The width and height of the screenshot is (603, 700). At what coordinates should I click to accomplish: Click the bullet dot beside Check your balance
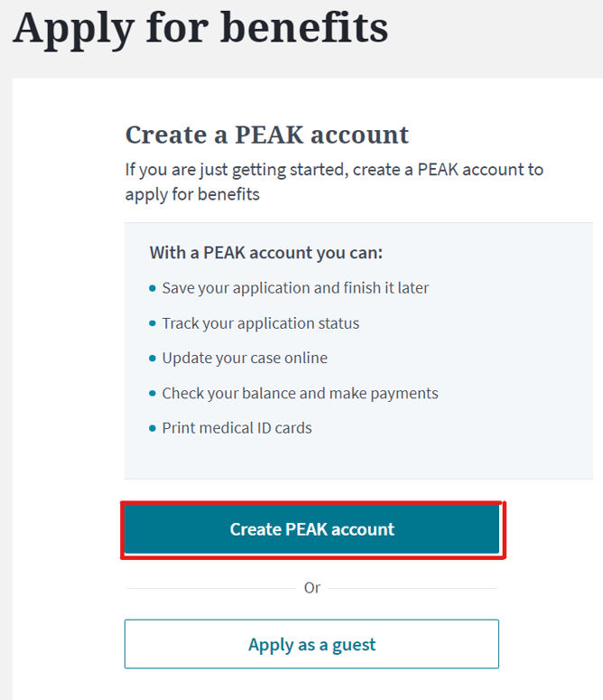(x=153, y=394)
